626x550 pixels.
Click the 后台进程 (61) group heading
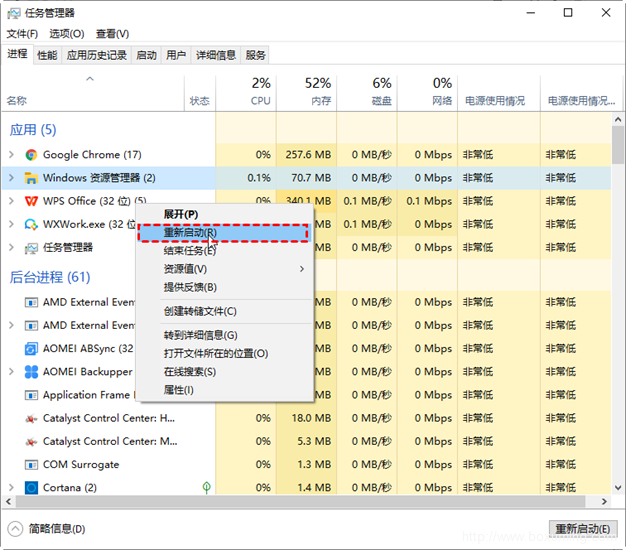(50, 277)
